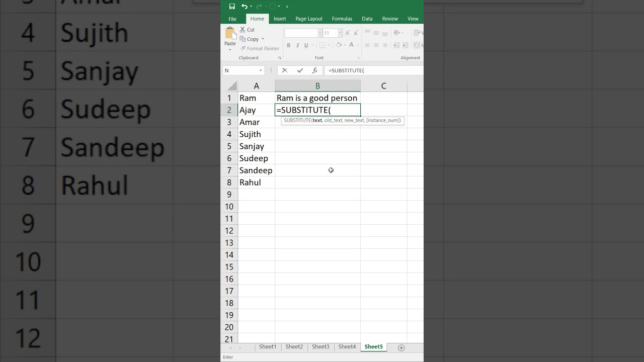Align text to the left
644x362 pixels.
(367, 45)
